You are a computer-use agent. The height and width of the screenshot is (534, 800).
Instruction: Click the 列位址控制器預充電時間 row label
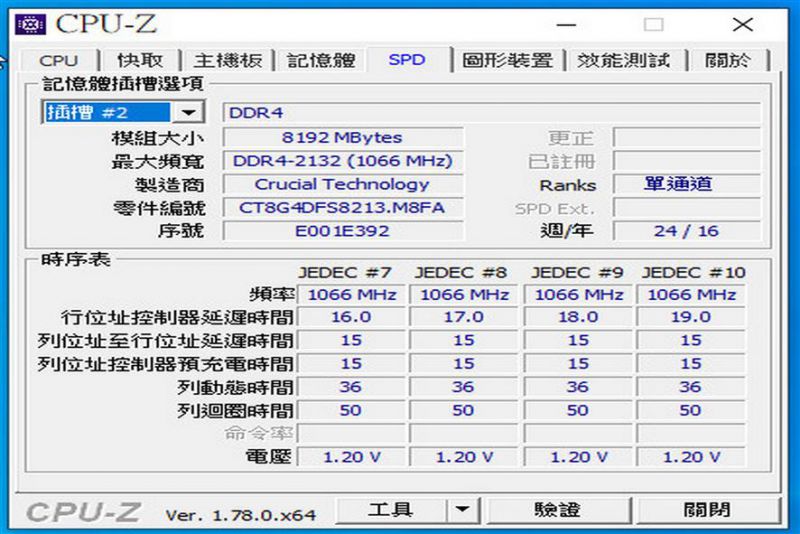click(165, 364)
